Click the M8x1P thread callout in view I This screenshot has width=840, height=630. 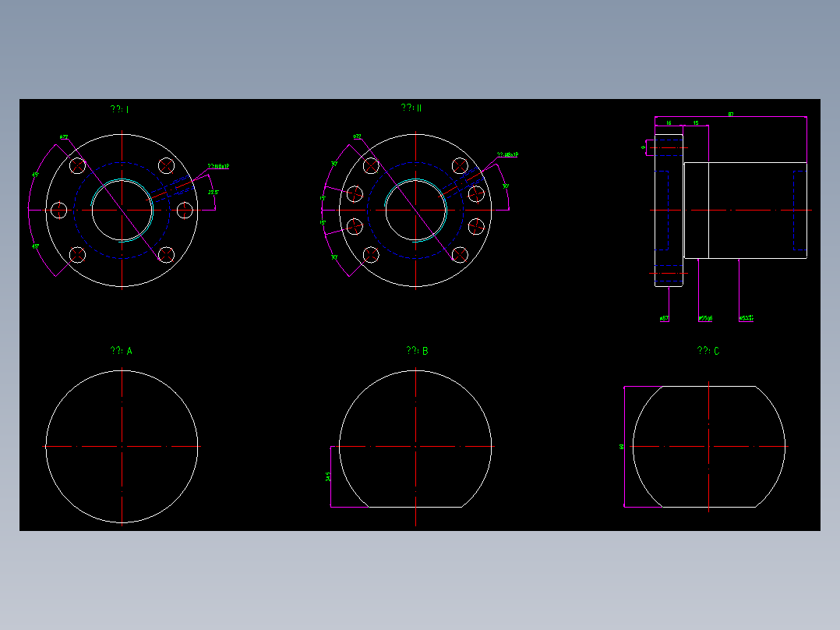coord(218,166)
